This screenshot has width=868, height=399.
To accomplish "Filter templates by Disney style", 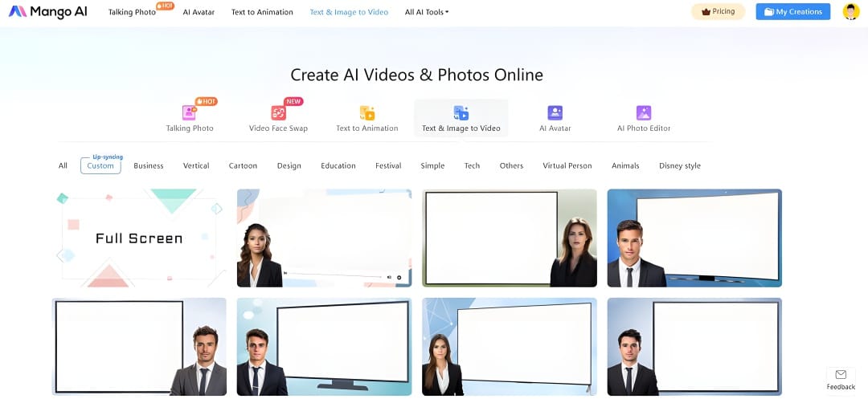I will pos(679,166).
